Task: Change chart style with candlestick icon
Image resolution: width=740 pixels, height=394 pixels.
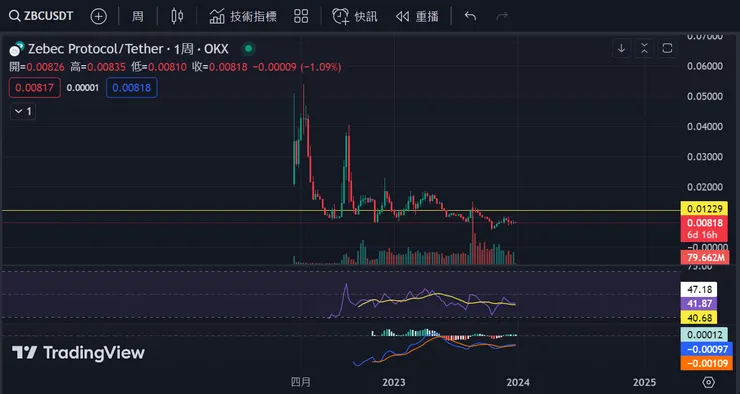Action: tap(177, 17)
